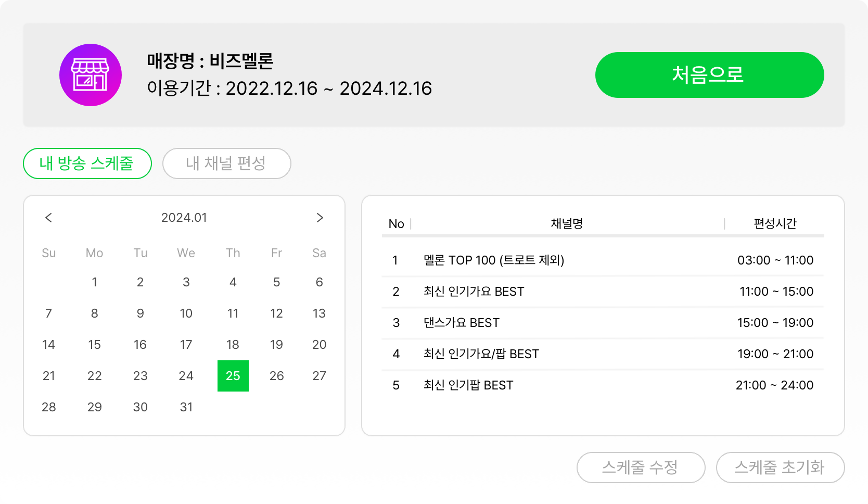Viewport: 868px width, 504px height.
Task: Open the 내 채널 편성 tab
Action: [x=226, y=163]
